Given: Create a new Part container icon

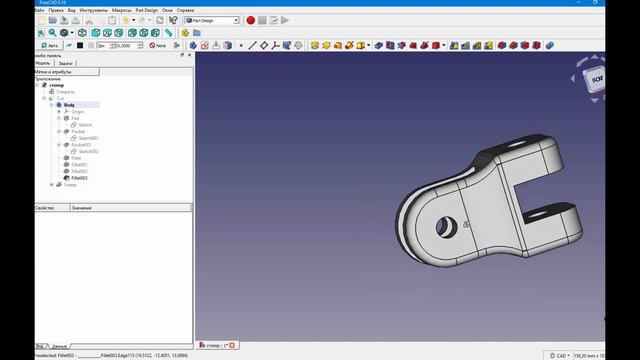Looking at the screenshot, I should pos(185,33).
